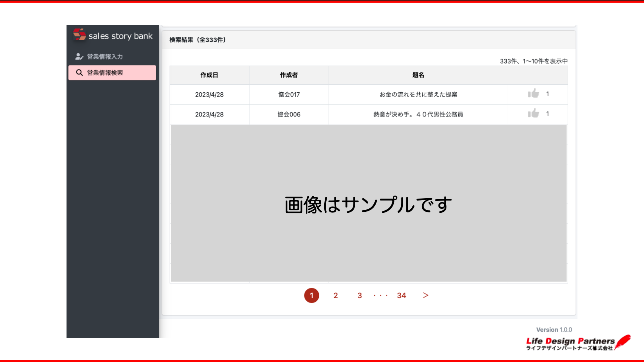Open 営業情報入力 in the sidebar
Image resolution: width=644 pixels, height=362 pixels.
pyautogui.click(x=105, y=57)
